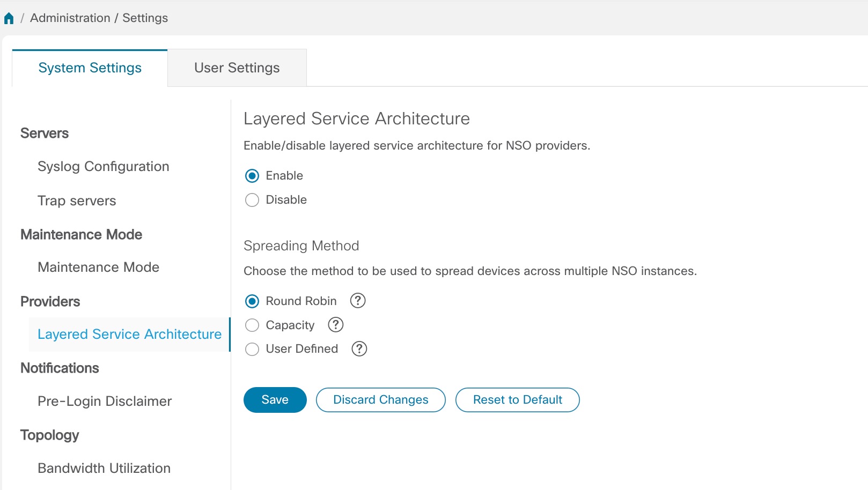Navigate to Trap servers settings
Screen dimensions: 868x490
pyautogui.click(x=76, y=201)
